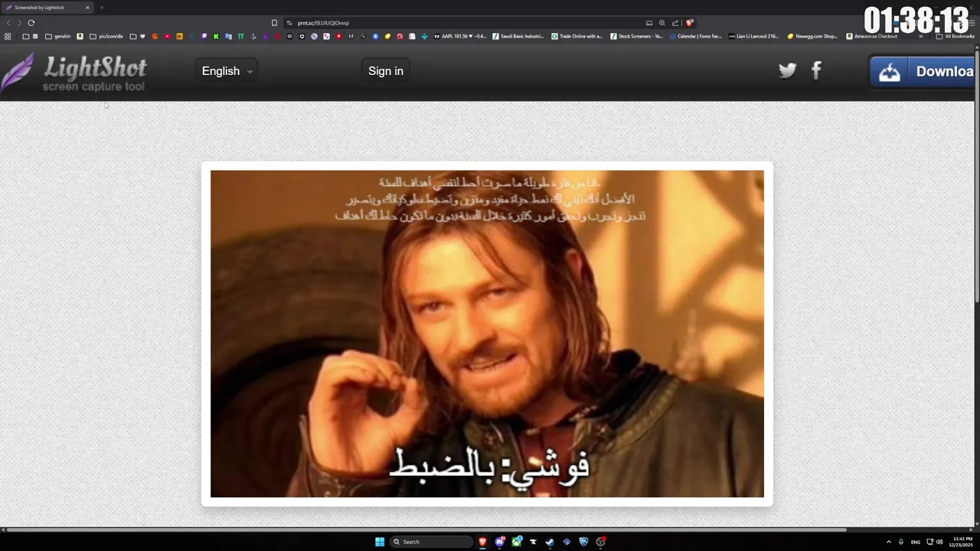Image resolution: width=980 pixels, height=551 pixels.
Task: Open the Trade Online with a... bookmark
Action: [x=577, y=36]
